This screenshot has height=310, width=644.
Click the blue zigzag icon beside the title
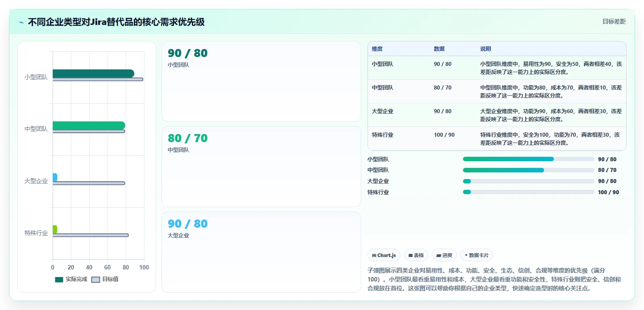tap(21, 22)
